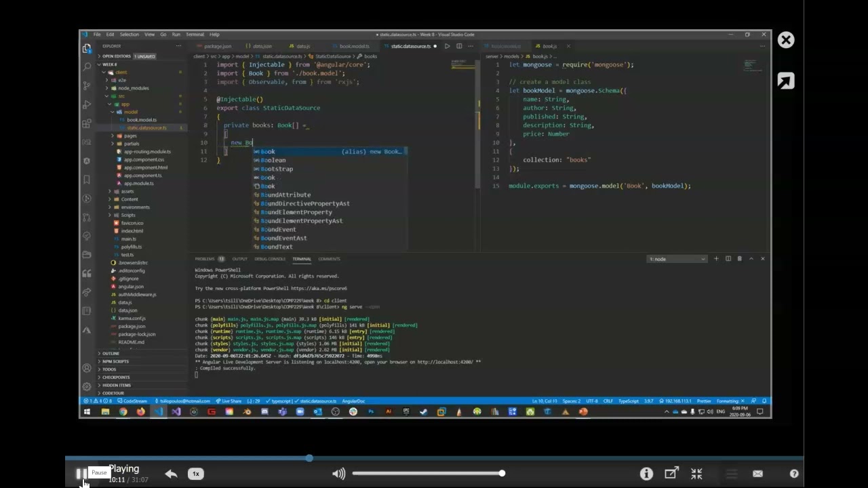Switch to the package.json editor tab
Screen dimensions: 868x488
coord(217,46)
